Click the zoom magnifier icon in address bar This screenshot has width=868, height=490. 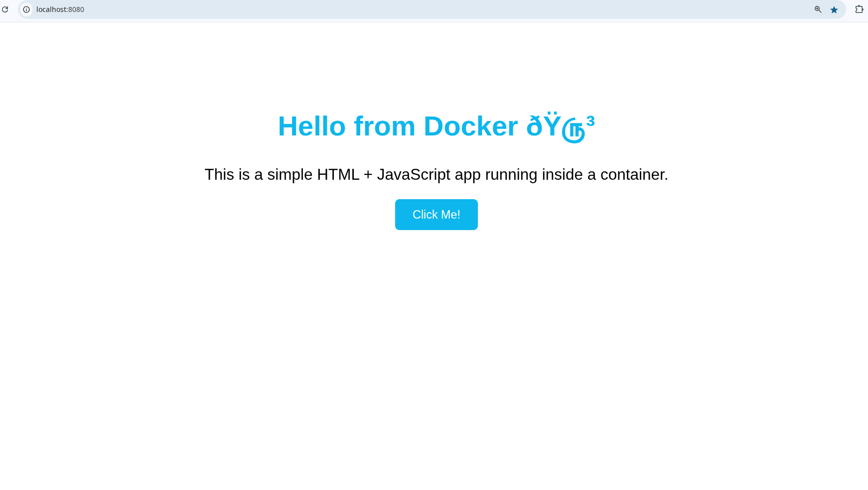(818, 9)
